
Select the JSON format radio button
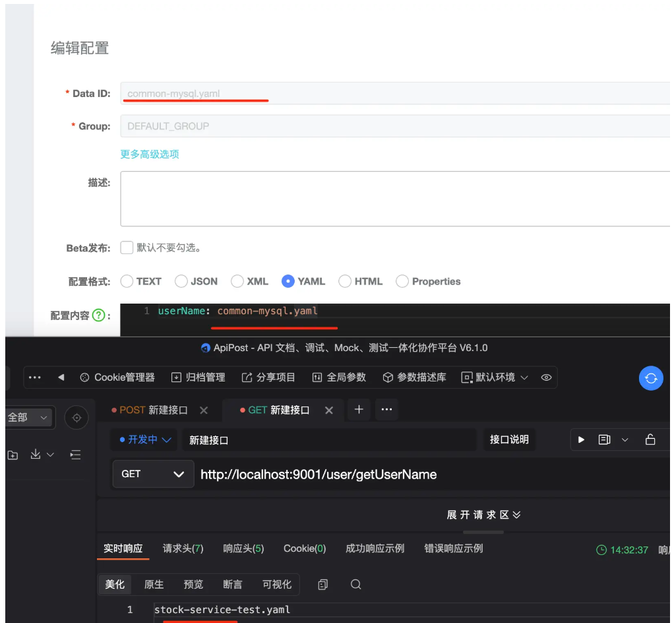click(181, 281)
